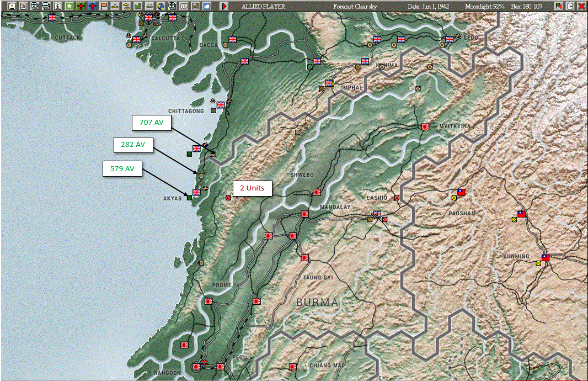This screenshot has width=588, height=381.
Task: Open the document list toolbar icon
Action: 23,6
